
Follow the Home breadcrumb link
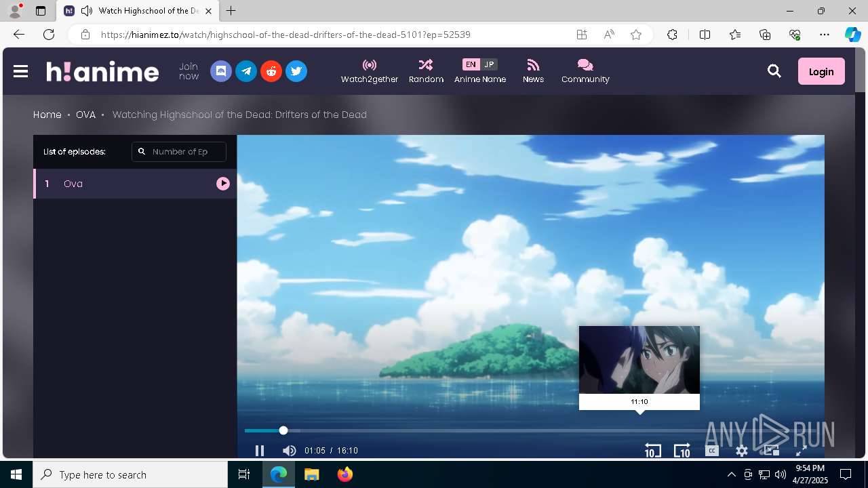pos(47,115)
